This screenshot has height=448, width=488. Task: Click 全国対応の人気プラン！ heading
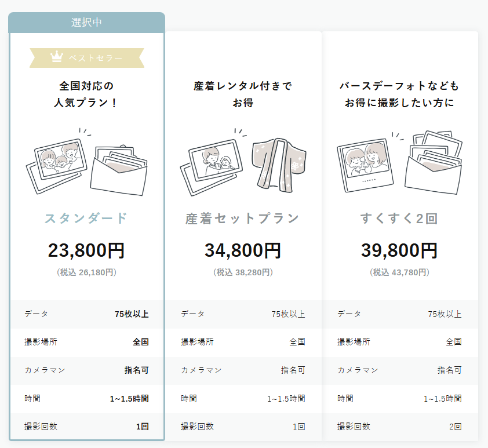click(x=86, y=94)
